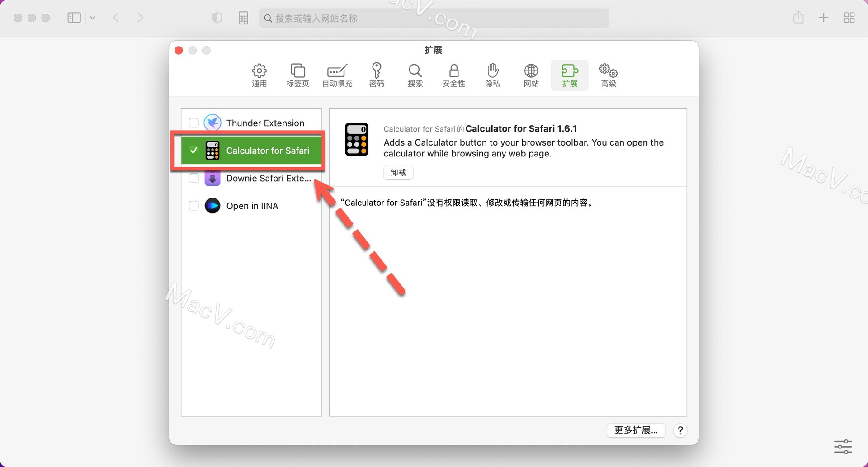This screenshot has width=868, height=467.
Task: Click the Calculator for Safari 1.6.1 title
Action: coord(521,128)
